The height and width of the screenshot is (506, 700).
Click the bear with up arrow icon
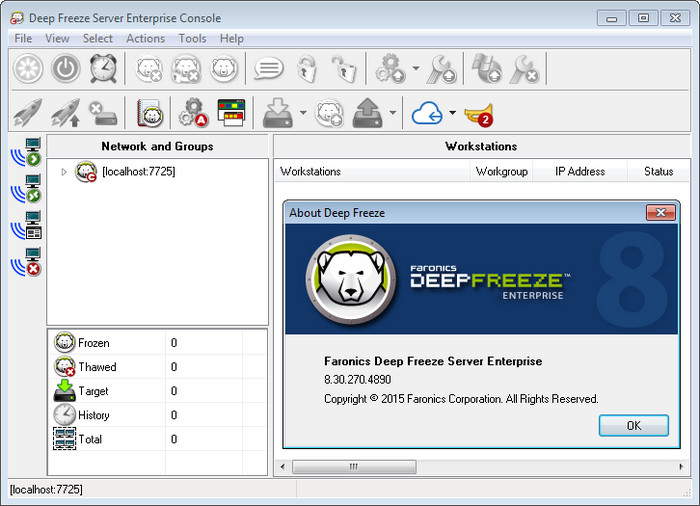pyautogui.click(x=329, y=113)
